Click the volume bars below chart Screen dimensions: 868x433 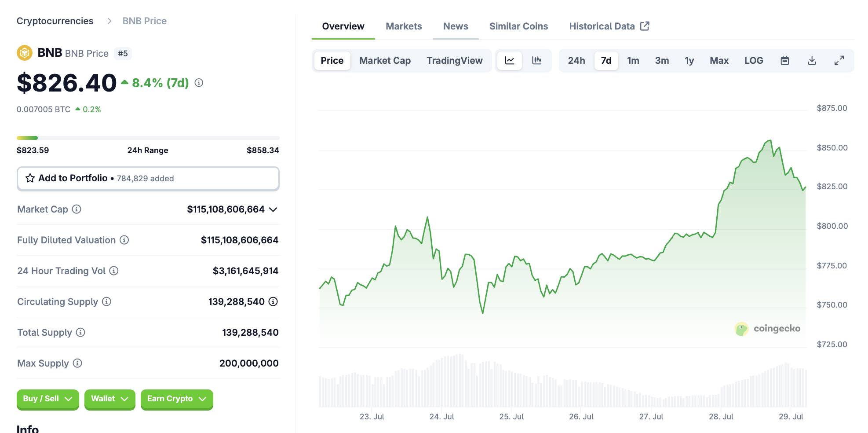click(x=563, y=381)
